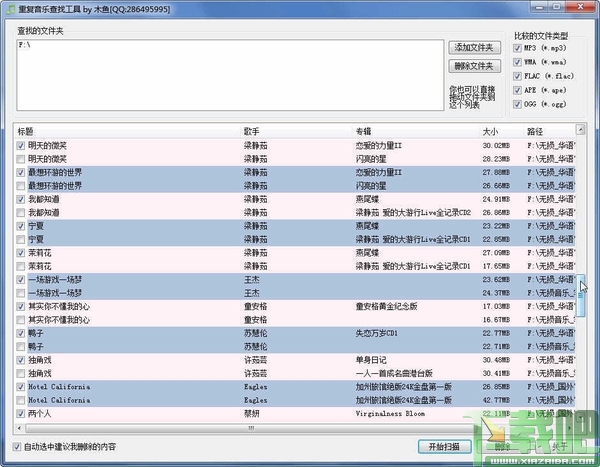Image resolution: width=600 pixels, height=467 pixels.
Task: Select size cell 17.65MB
Action: tap(496, 266)
